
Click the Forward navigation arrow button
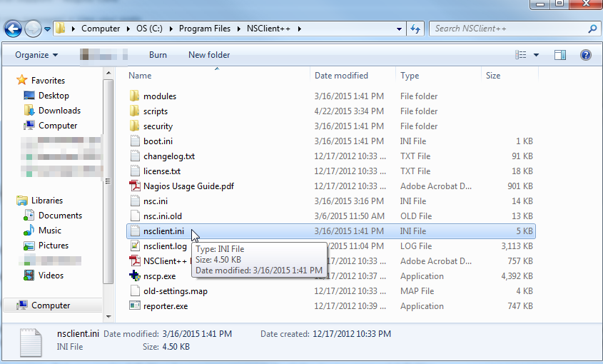(x=33, y=29)
